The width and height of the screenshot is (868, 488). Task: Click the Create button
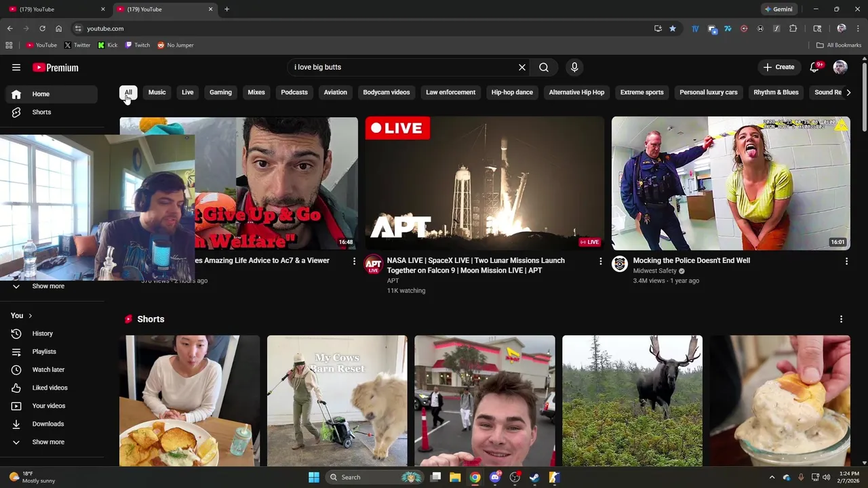(x=778, y=67)
